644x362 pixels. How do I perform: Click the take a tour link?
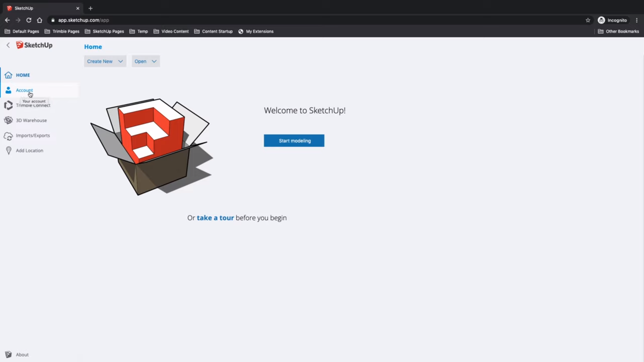215,218
